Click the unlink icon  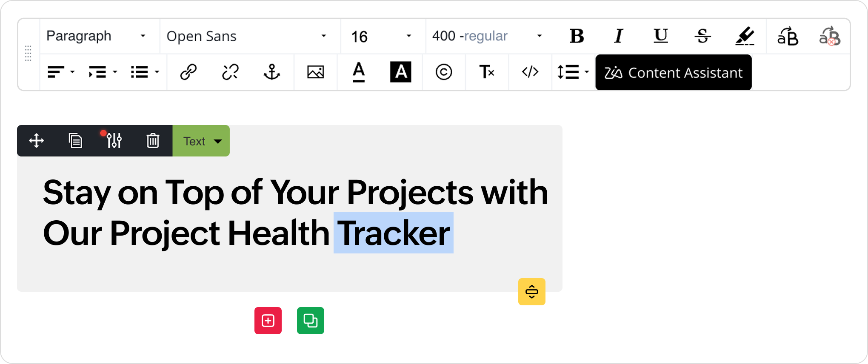[230, 72]
